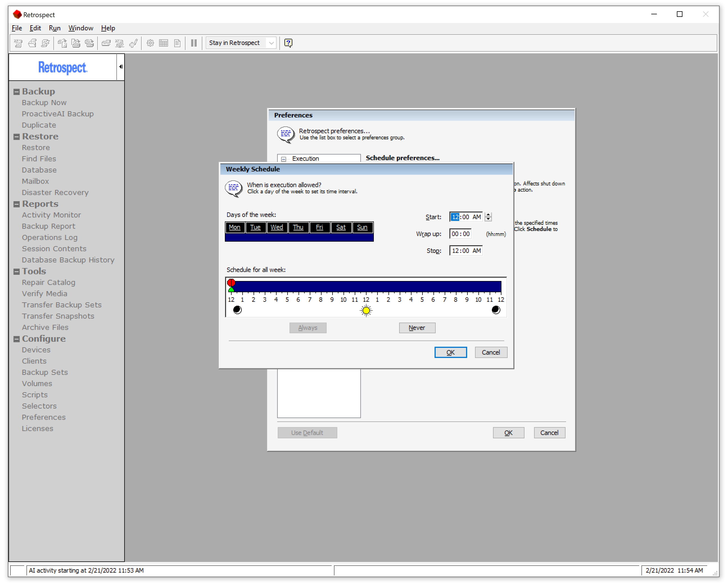Decrease Start time with the down stepper arrow
The image size is (728, 585).
[488, 219]
